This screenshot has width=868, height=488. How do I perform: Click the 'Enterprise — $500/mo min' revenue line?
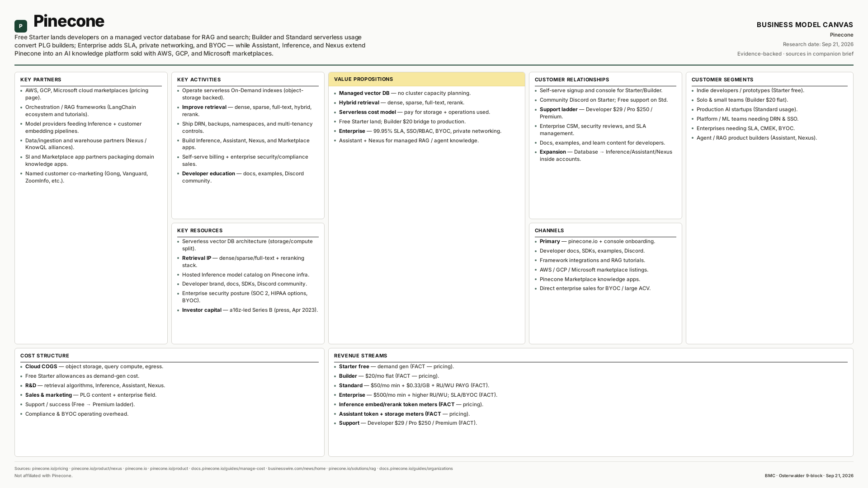pos(418,395)
